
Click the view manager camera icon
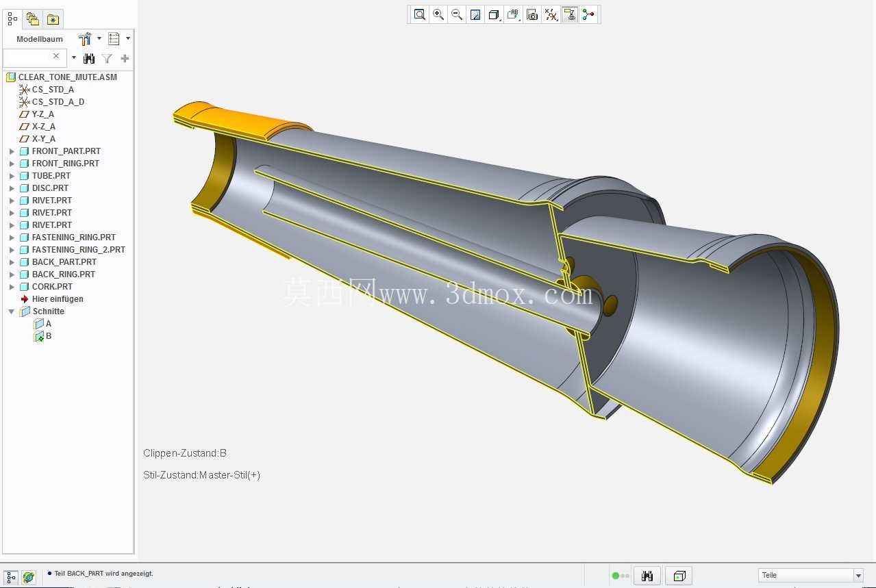click(x=531, y=14)
